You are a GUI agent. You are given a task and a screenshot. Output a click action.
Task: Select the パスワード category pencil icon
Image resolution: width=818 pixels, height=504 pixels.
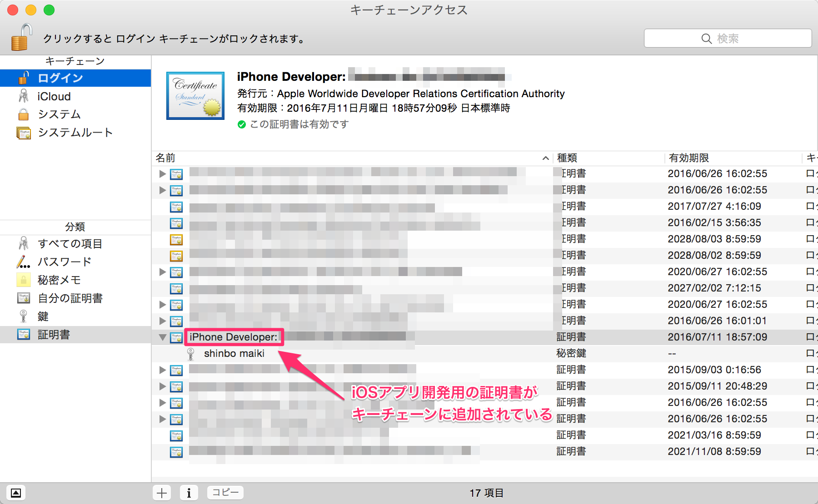point(24,262)
